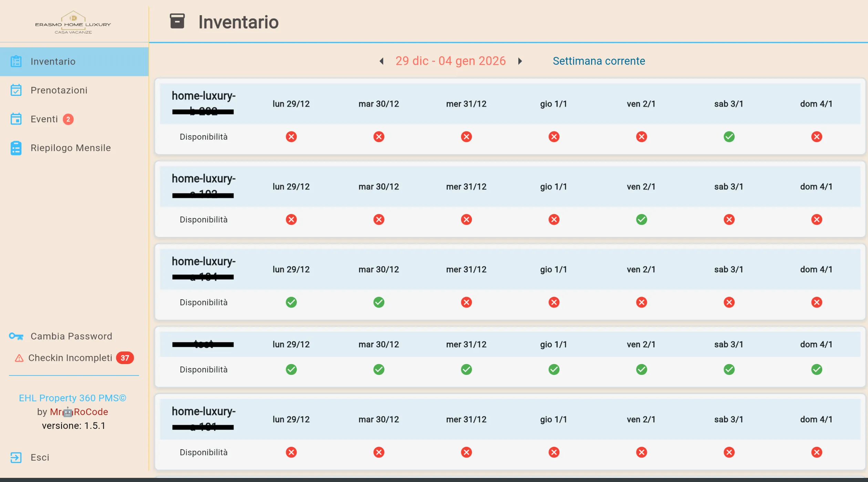This screenshot has height=482, width=868.
Task: Open Riepilogo Mensile via its list icon
Action: [x=16, y=148]
